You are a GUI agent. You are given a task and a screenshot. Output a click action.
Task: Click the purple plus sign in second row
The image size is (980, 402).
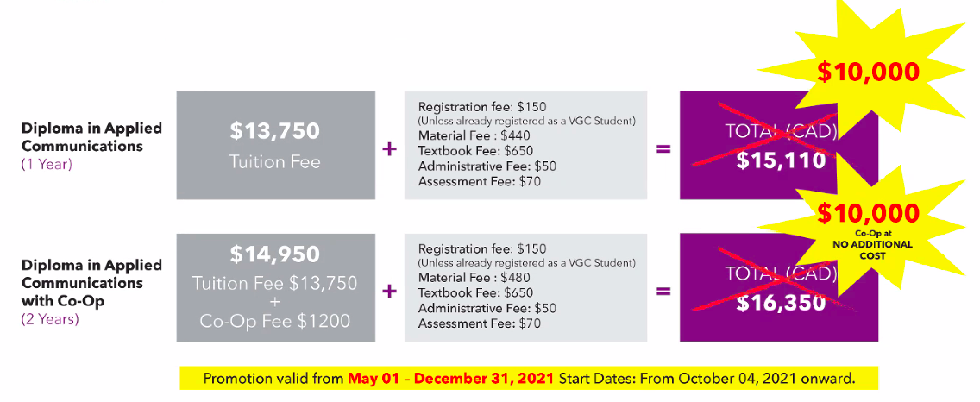tap(389, 292)
